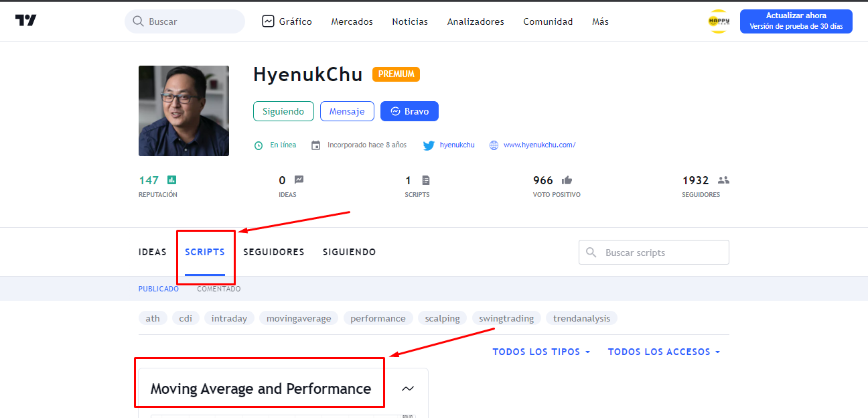Click the Siguiendo follow button
Image resolution: width=868 pixels, height=418 pixels.
(x=283, y=111)
